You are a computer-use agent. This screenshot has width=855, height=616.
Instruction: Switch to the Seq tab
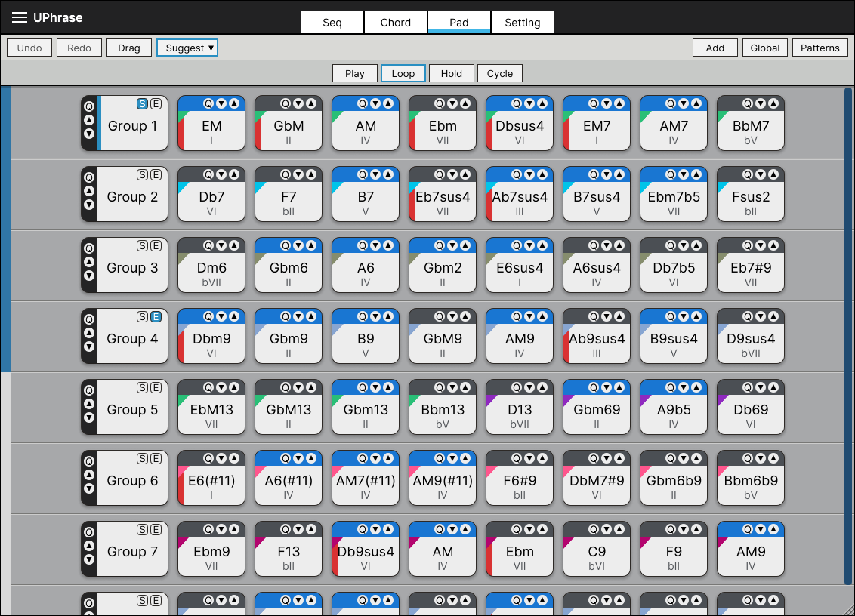click(x=332, y=23)
